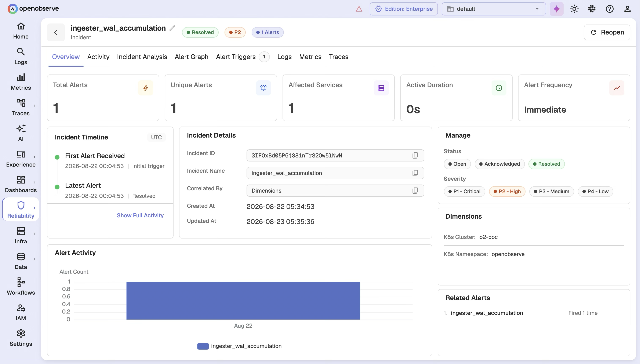Open Settings in sidebar
This screenshot has height=364, width=640.
tap(21, 338)
